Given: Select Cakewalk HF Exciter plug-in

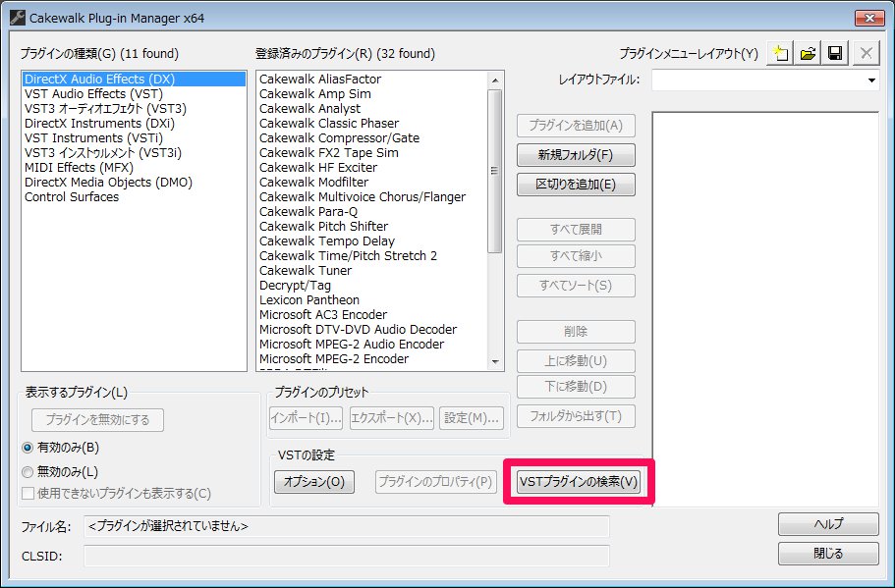Looking at the screenshot, I should 372,168.
